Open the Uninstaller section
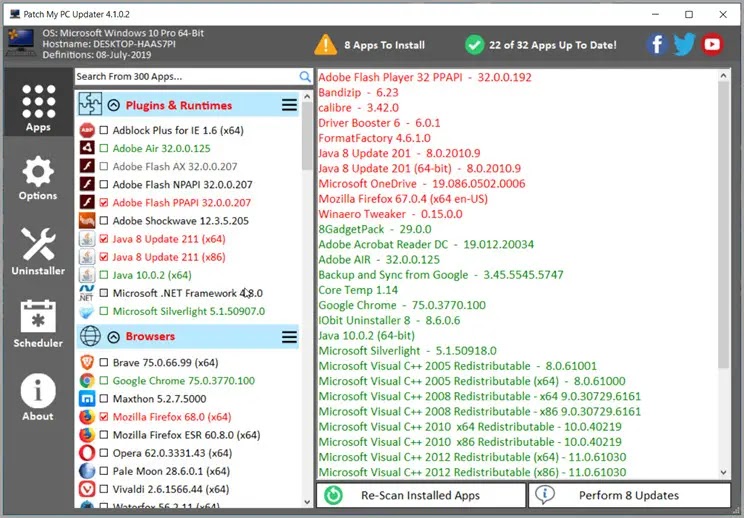Screen dimensions: 744x518 coord(38,250)
